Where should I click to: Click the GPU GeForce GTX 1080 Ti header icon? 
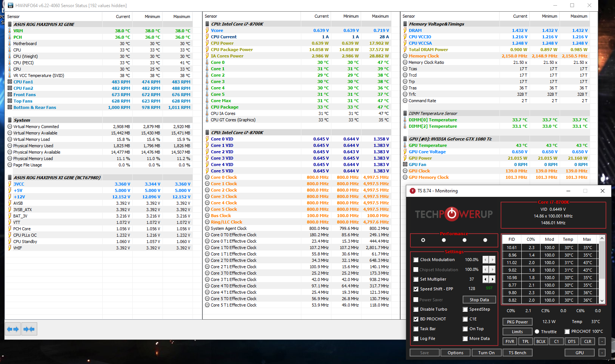point(405,139)
